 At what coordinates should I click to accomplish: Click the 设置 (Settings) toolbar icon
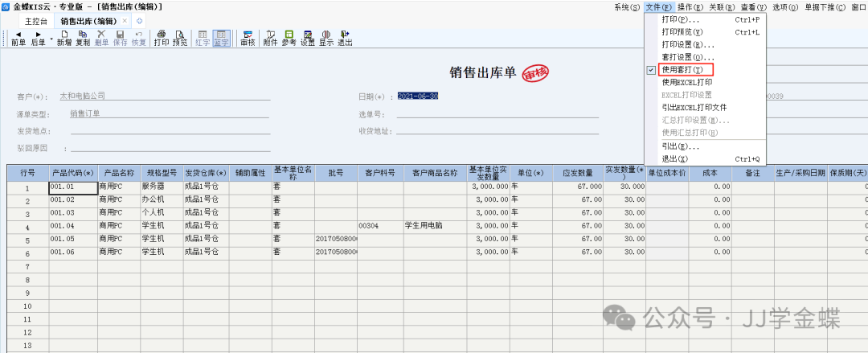308,38
